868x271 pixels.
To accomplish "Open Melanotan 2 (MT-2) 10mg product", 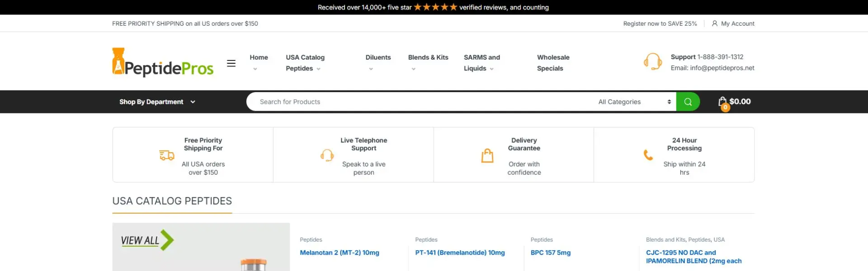I will 340,252.
